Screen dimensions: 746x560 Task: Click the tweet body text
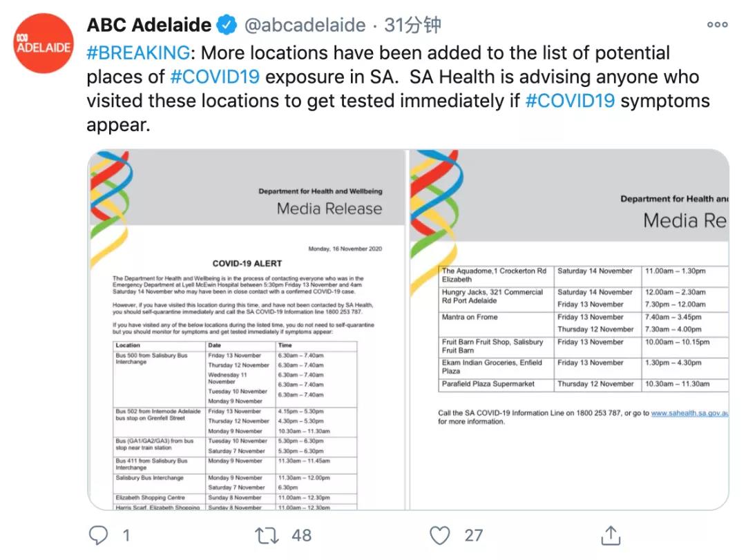(399, 89)
